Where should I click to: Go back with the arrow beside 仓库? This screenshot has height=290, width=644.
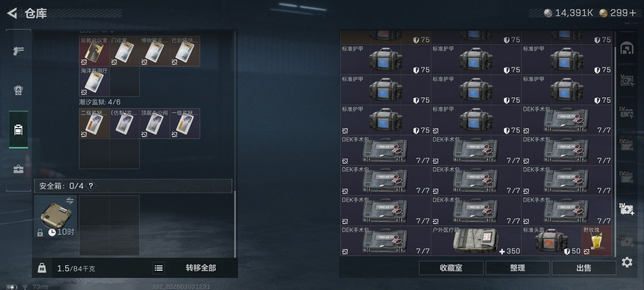(12, 13)
